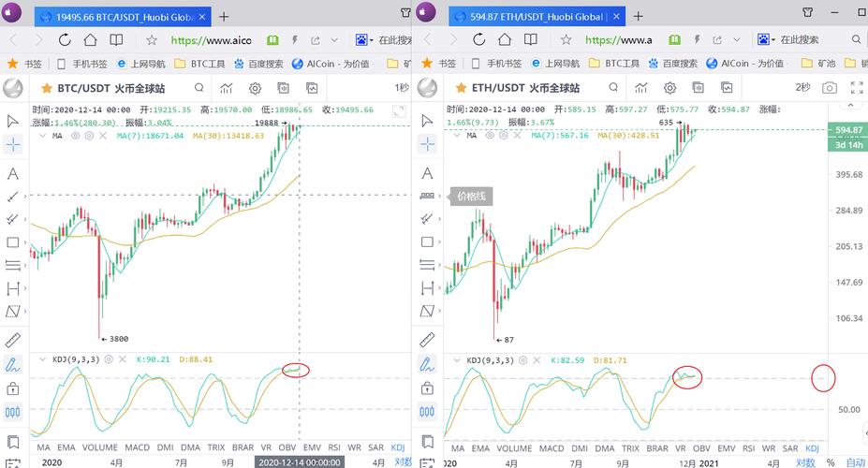Select the ruler measure tool in the BTC sidebar
The width and height of the screenshot is (868, 468).
(x=13, y=340)
